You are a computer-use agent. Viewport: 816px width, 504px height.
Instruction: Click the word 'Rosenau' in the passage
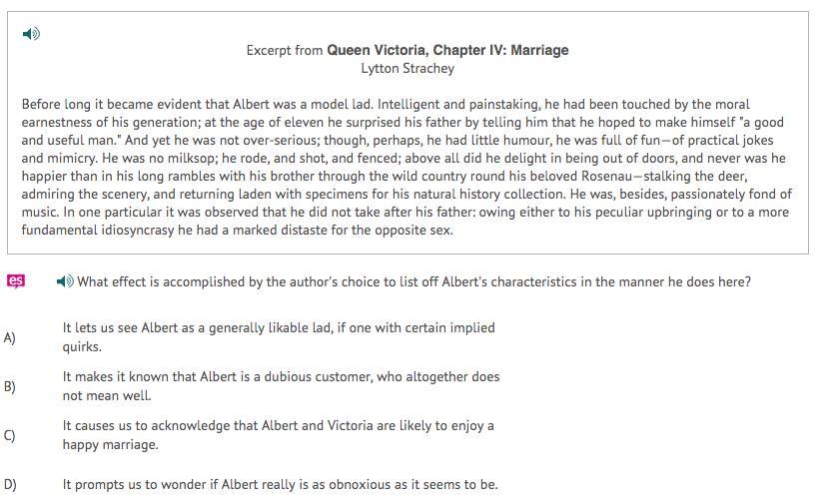point(607,176)
